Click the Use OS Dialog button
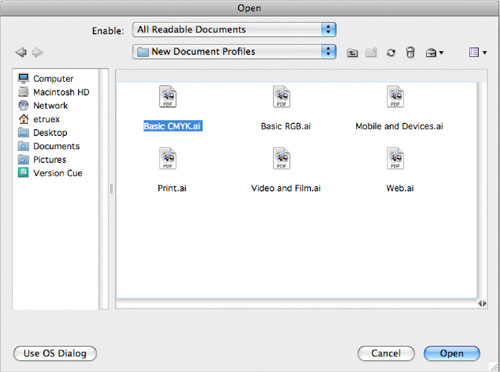This screenshot has width=500, height=372. coord(55,353)
